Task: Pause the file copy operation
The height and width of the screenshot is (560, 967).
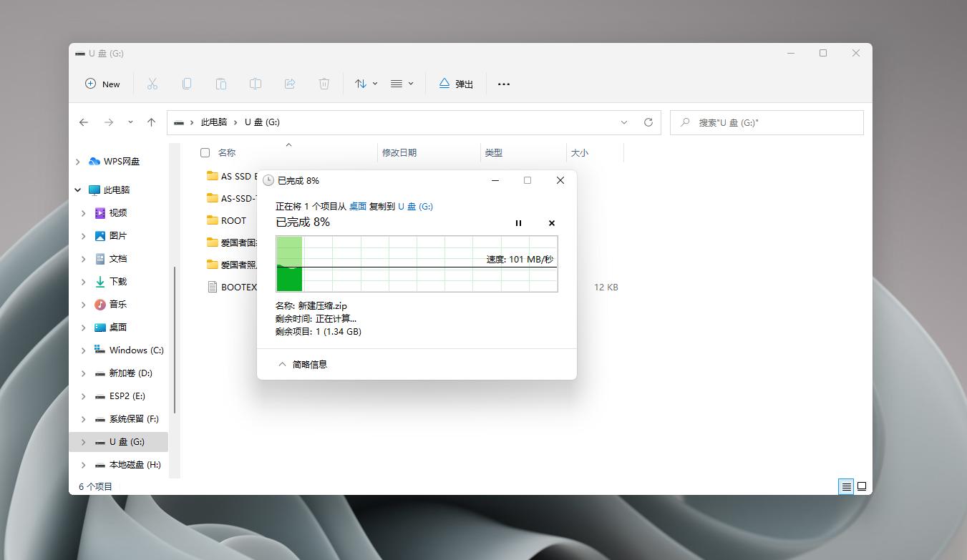Action: point(518,223)
